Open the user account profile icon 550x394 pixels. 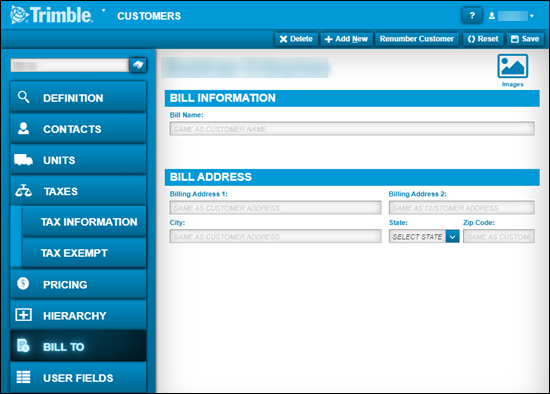(492, 16)
